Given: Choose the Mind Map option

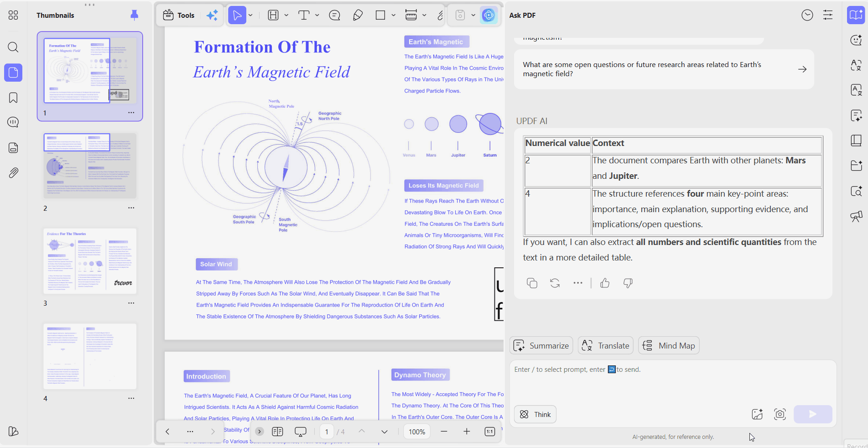Looking at the screenshot, I should point(669,346).
